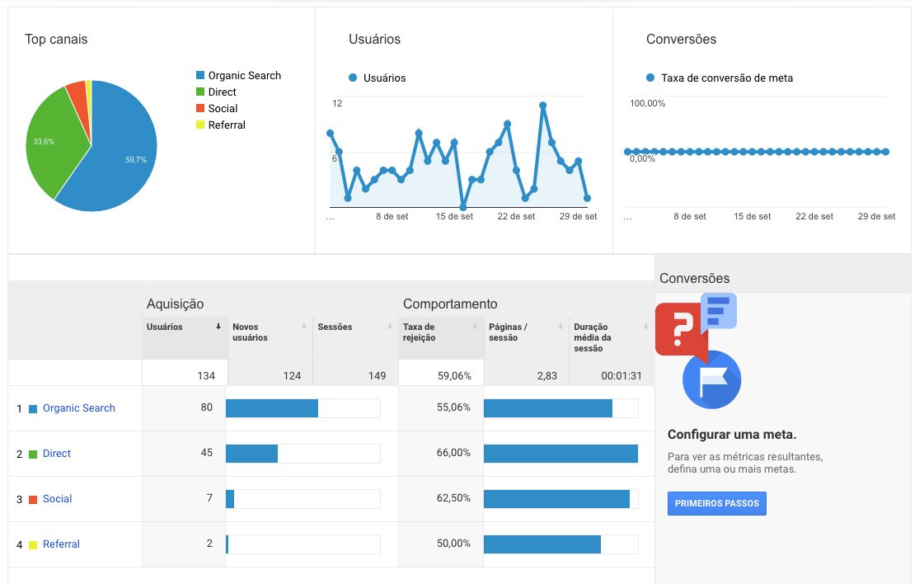Click the Duração média da sessão column header
Viewport: 924px width, 584px height.
tap(612, 338)
